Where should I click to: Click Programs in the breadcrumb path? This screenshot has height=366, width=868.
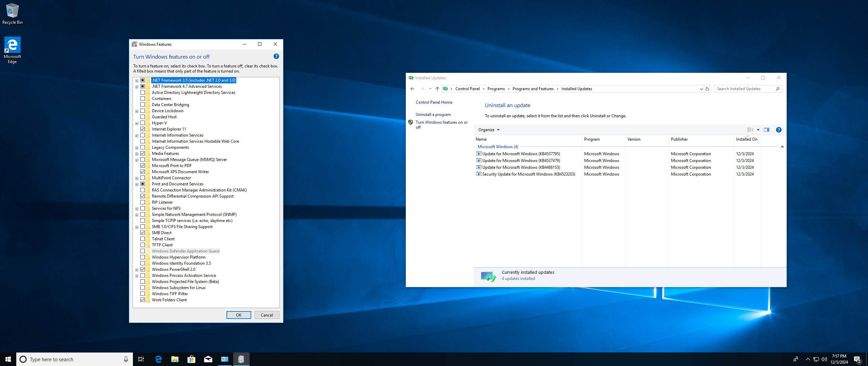tap(496, 89)
